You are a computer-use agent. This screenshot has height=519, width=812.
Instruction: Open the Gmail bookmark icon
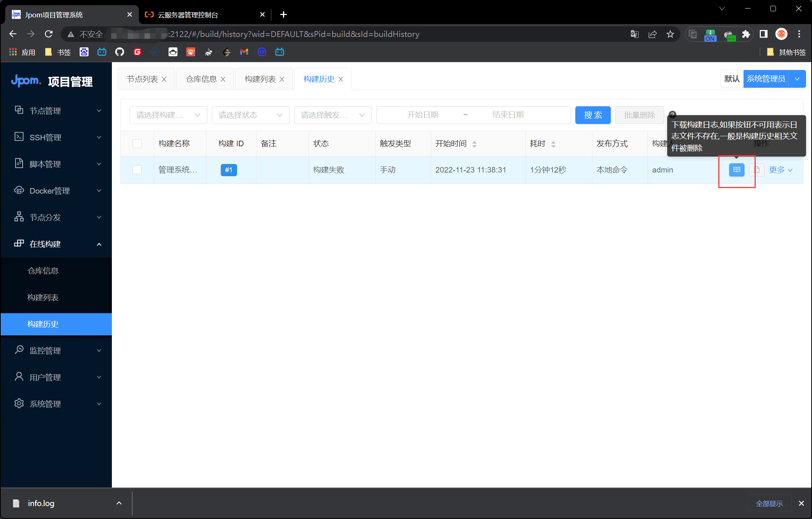click(244, 52)
